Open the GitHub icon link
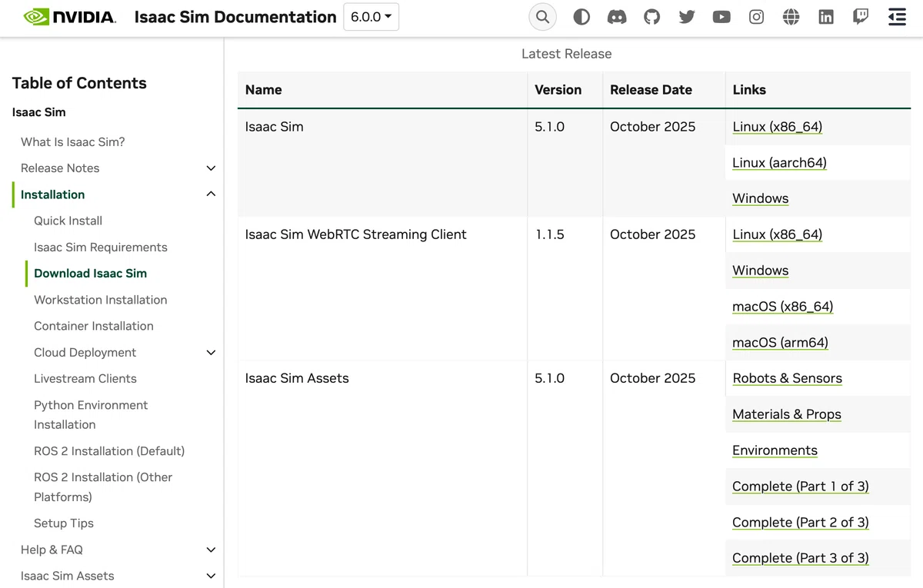This screenshot has height=588, width=923. pos(652,17)
